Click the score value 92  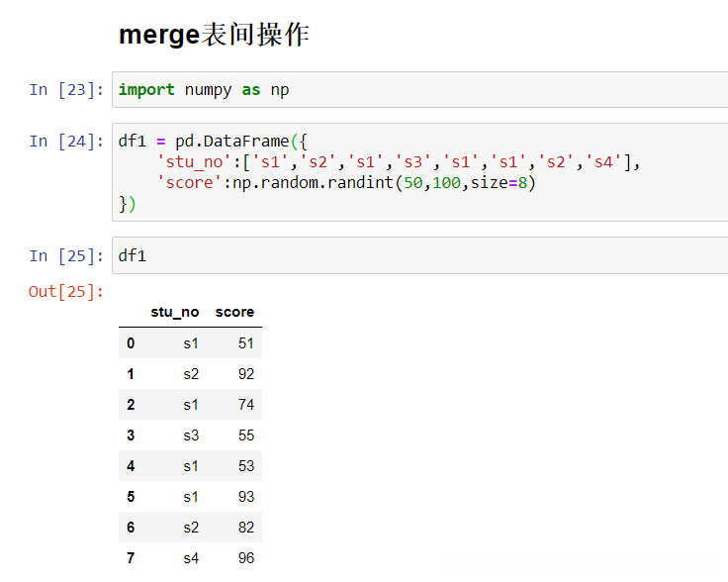pos(245,374)
